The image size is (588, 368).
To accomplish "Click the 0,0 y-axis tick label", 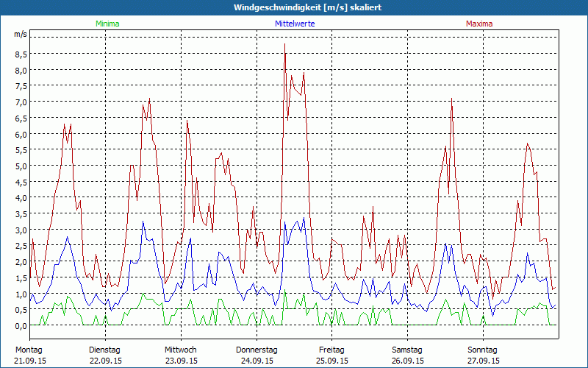I will 21,325.
